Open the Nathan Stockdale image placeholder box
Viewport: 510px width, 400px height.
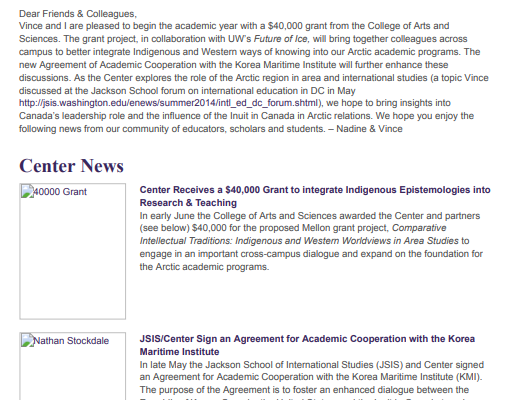(73, 366)
